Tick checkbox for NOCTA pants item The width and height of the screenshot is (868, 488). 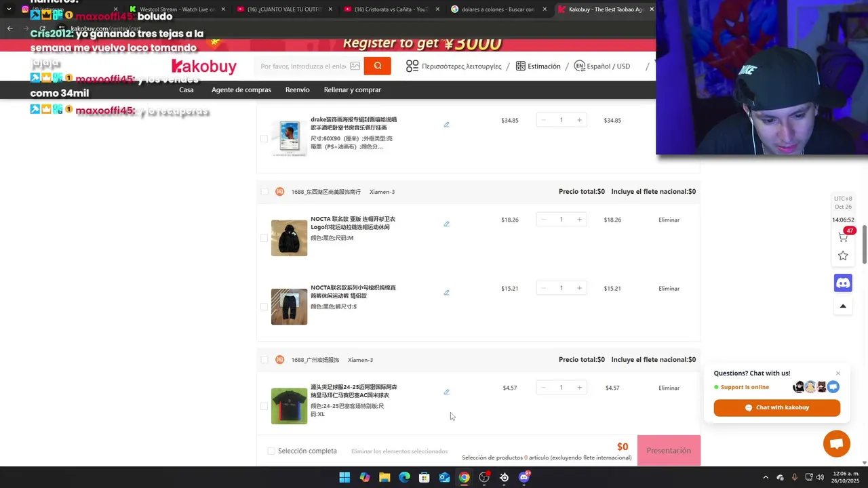(264, 306)
